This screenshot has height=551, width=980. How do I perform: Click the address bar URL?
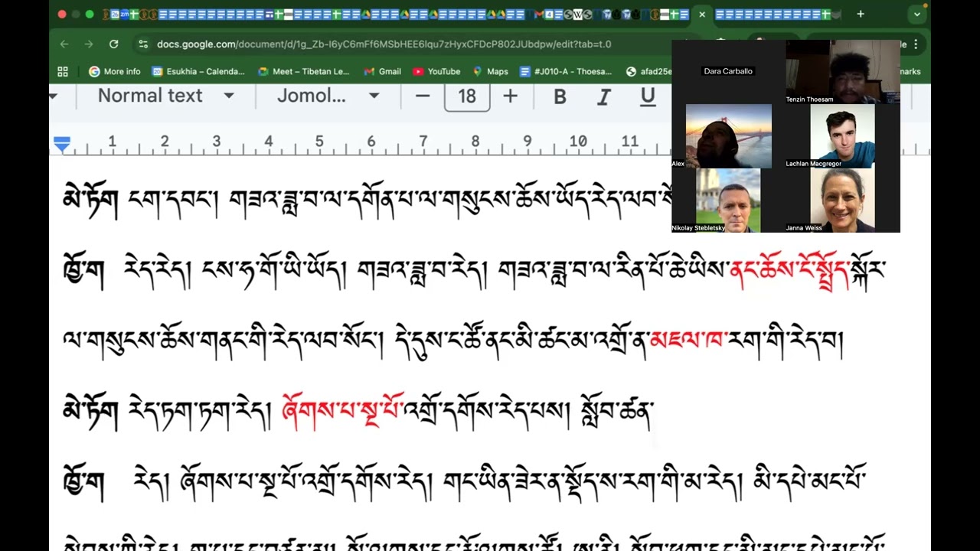click(384, 44)
